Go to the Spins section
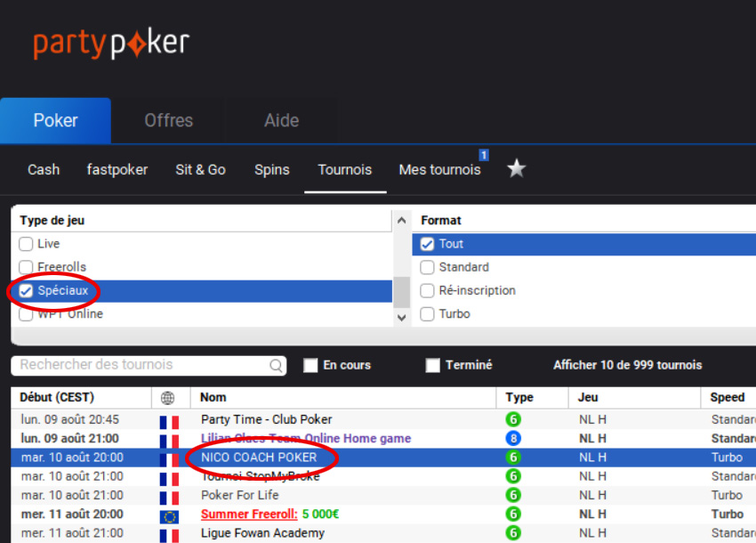Screen dimensions: 756x543 point(272,169)
